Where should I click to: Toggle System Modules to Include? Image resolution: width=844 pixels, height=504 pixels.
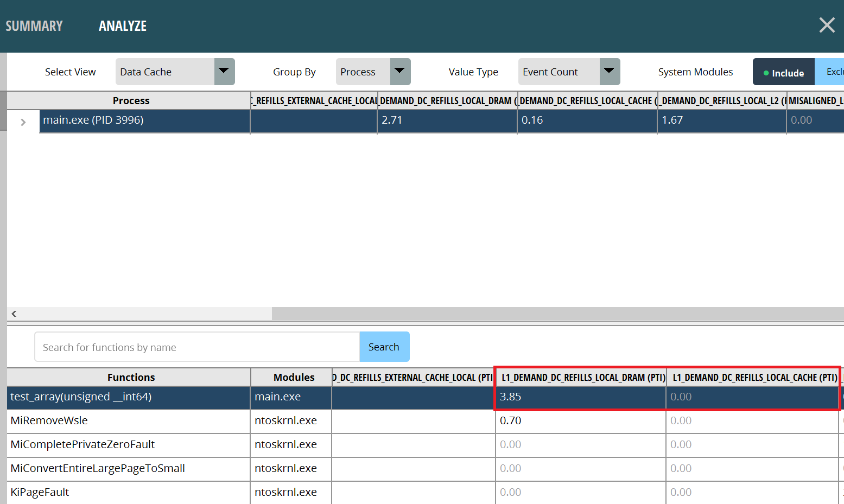(x=783, y=72)
